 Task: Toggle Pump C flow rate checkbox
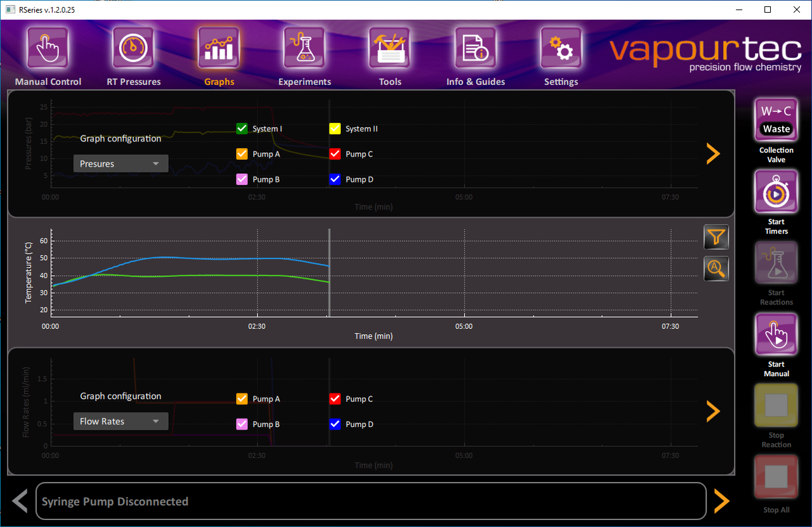[335, 399]
